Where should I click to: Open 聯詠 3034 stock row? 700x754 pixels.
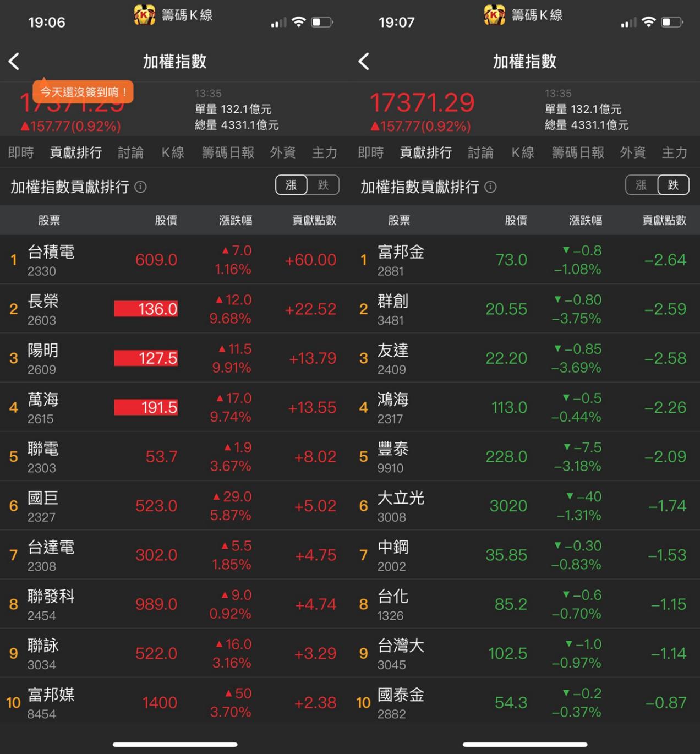175,653
